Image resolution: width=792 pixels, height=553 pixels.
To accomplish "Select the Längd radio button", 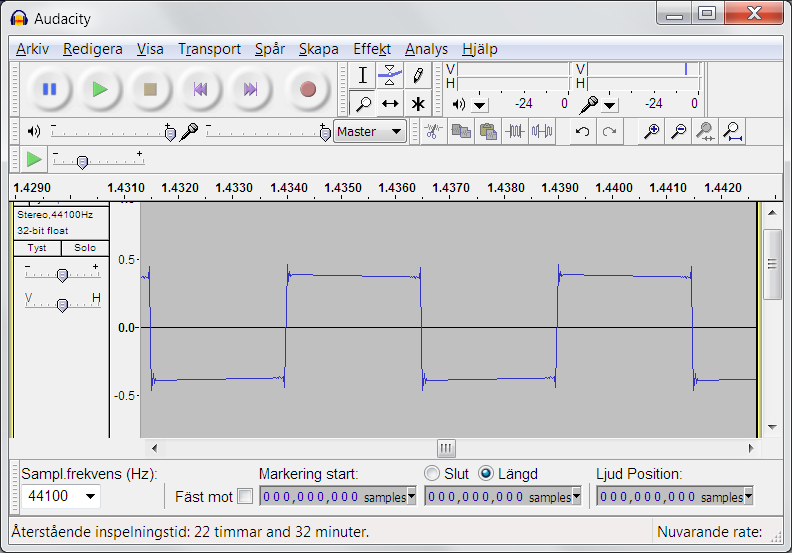I will [x=486, y=473].
